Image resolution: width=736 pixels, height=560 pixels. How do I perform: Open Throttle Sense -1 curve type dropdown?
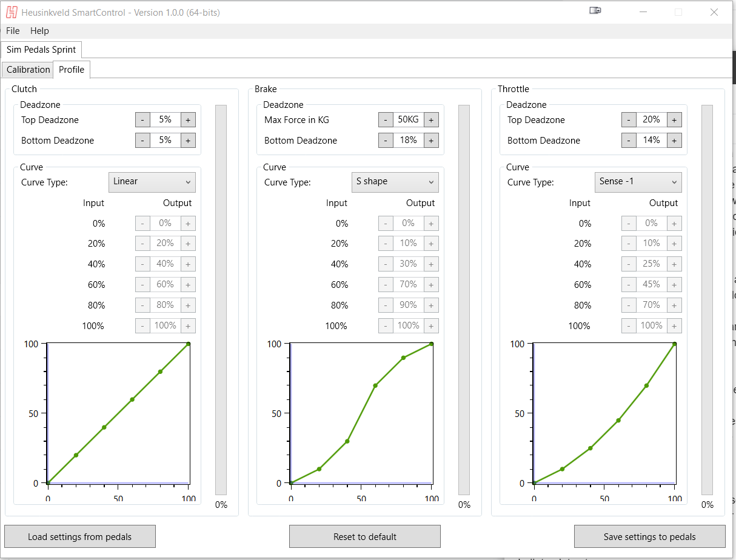(638, 182)
